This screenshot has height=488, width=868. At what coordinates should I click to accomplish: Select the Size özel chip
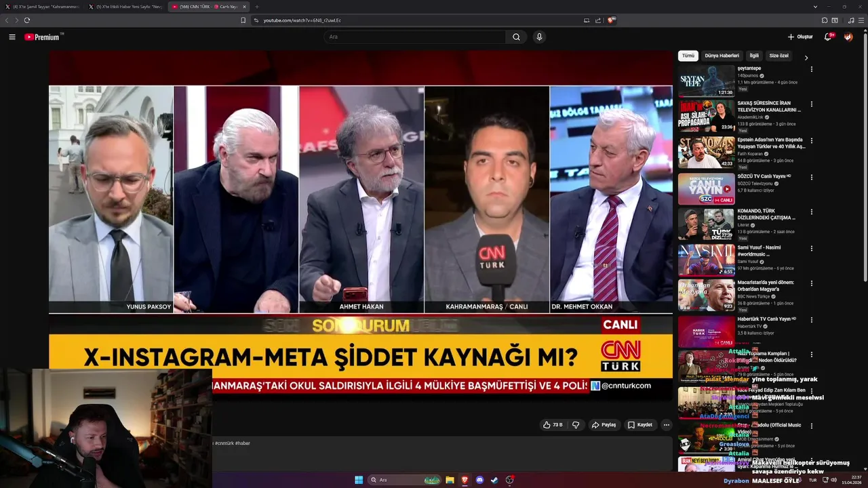pyautogui.click(x=779, y=56)
